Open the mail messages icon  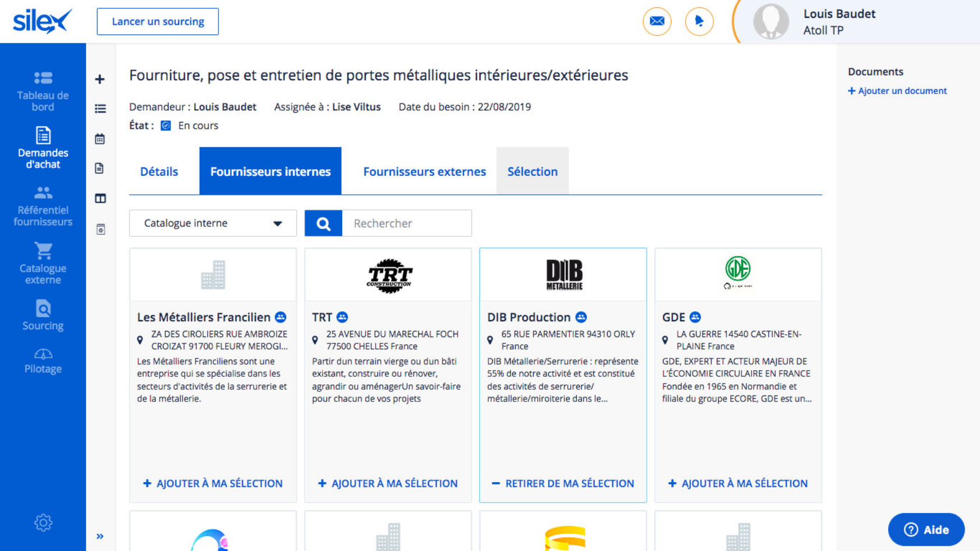click(x=657, y=21)
